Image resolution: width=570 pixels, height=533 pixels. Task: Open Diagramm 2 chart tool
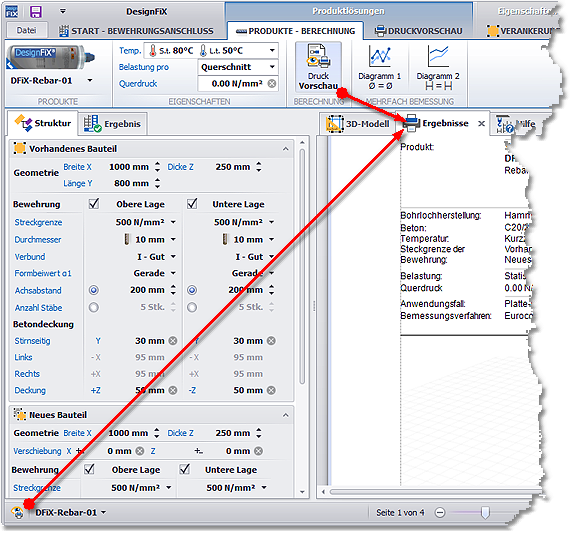(438, 67)
